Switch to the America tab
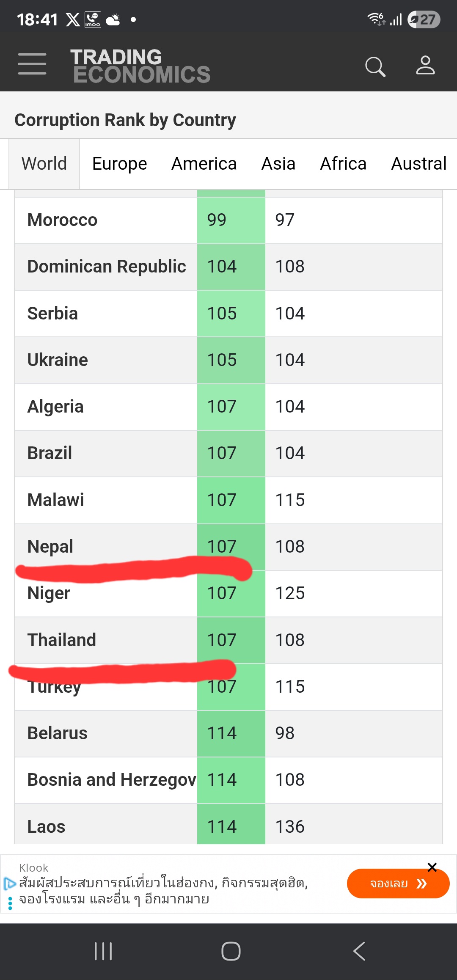The width and height of the screenshot is (457, 980). 204,164
